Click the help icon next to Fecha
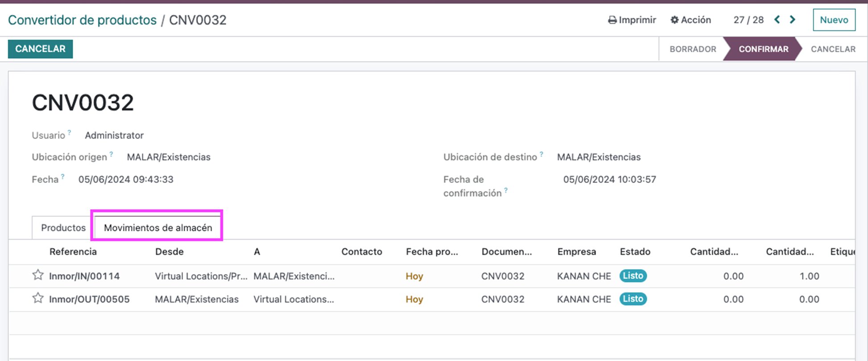This screenshot has height=361, width=868. (62, 176)
